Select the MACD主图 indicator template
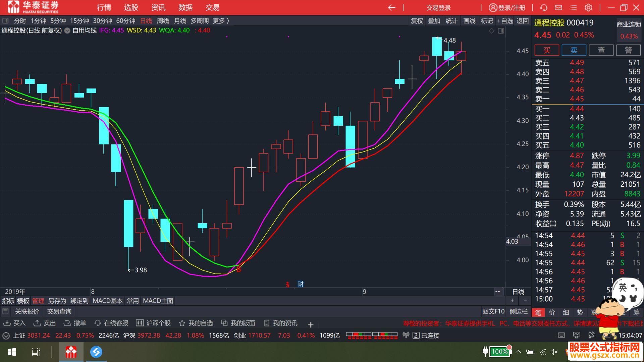 [x=158, y=301]
